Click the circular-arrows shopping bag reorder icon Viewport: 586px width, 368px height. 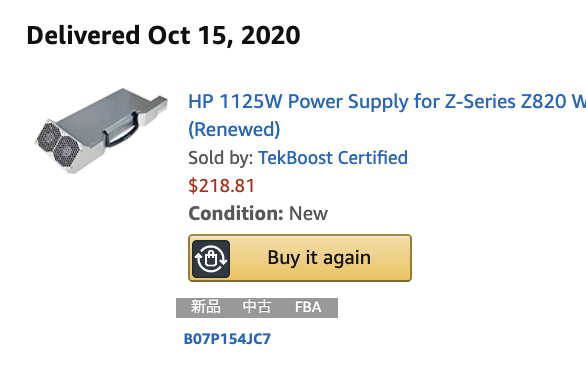pos(211,259)
